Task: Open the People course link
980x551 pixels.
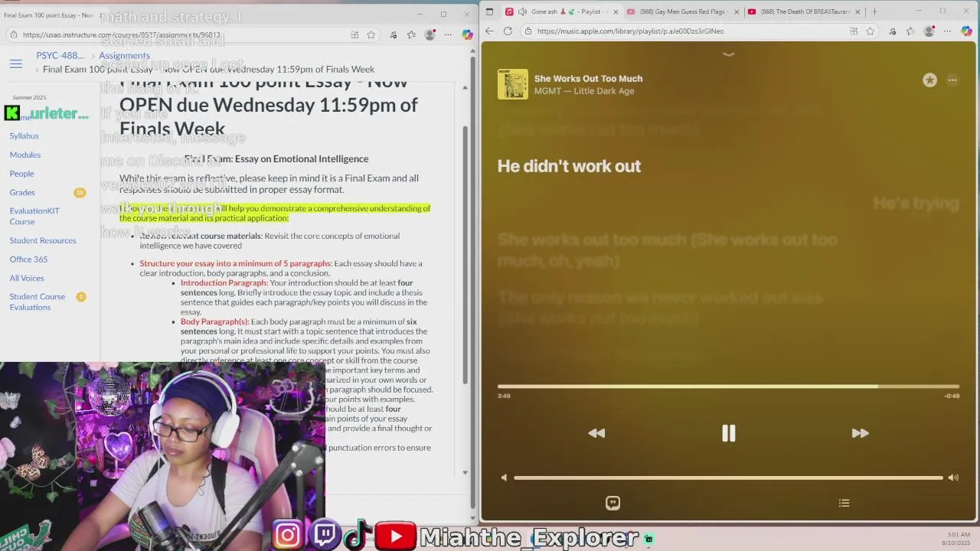Action: [21, 174]
